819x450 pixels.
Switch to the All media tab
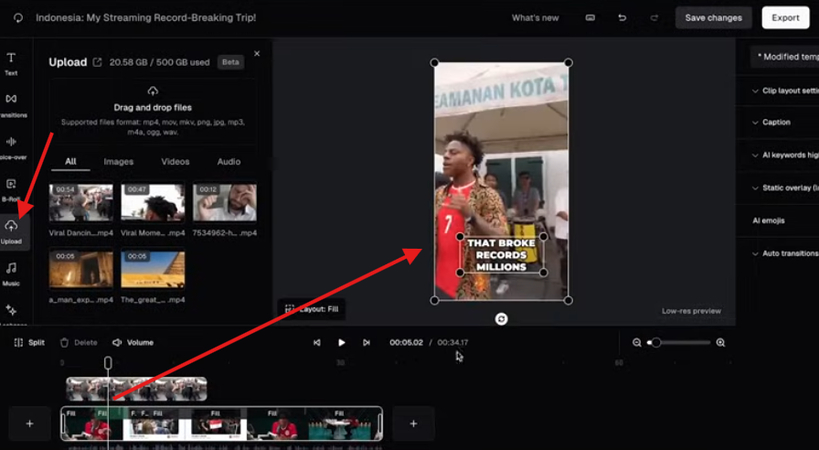(71, 161)
